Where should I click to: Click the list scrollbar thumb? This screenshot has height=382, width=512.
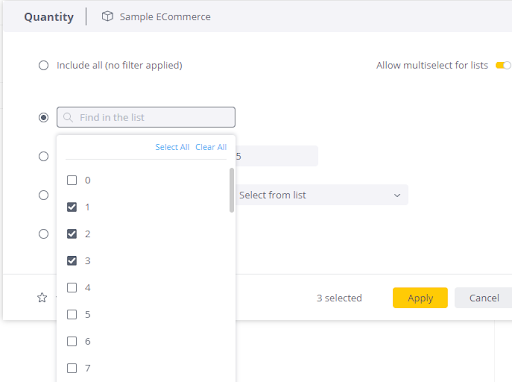232,190
